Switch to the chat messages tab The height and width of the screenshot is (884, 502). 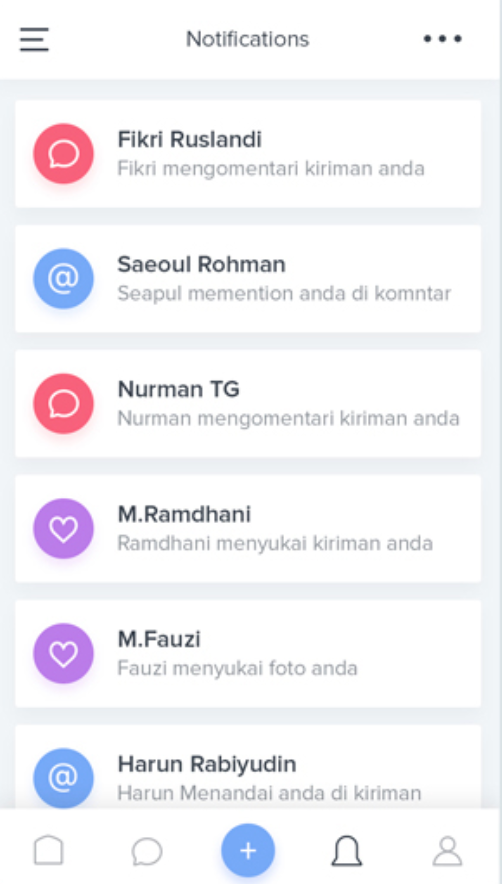coord(147,851)
